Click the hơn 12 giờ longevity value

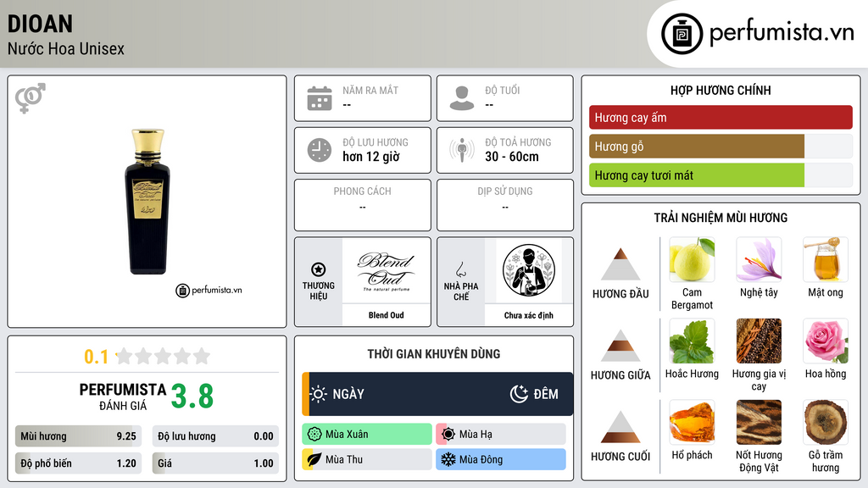[371, 157]
